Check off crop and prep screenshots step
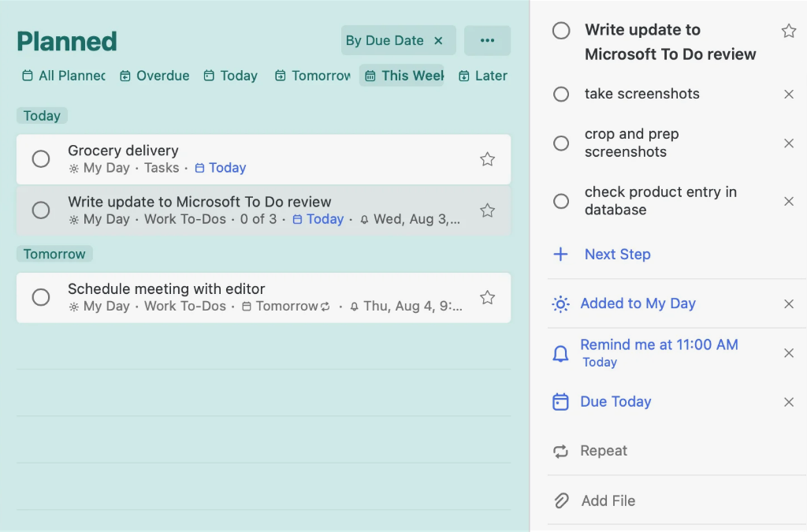 (x=561, y=143)
